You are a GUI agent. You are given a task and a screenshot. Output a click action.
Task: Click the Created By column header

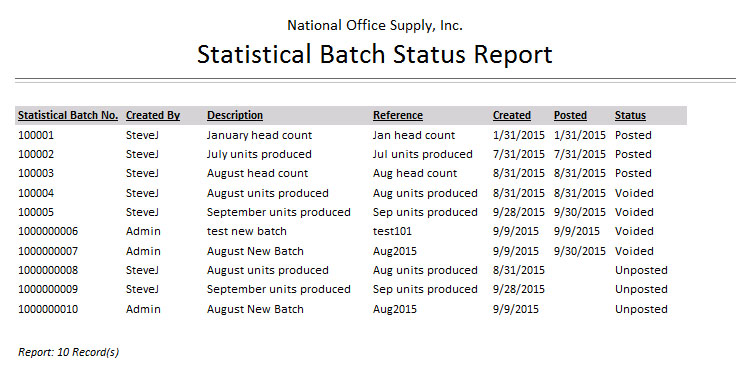[153, 115]
